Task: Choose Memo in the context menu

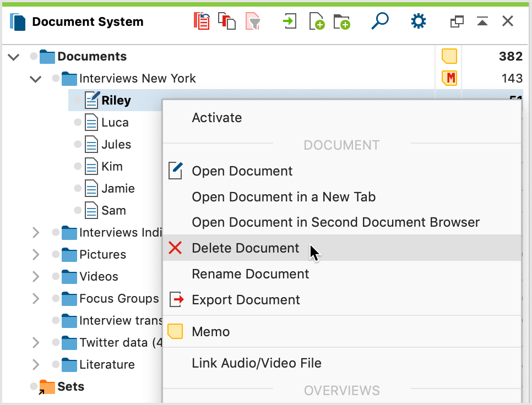Action: click(x=342, y=332)
